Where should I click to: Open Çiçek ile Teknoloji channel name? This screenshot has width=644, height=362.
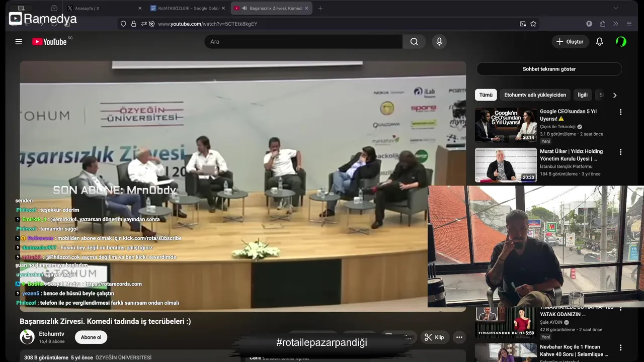[557, 127]
